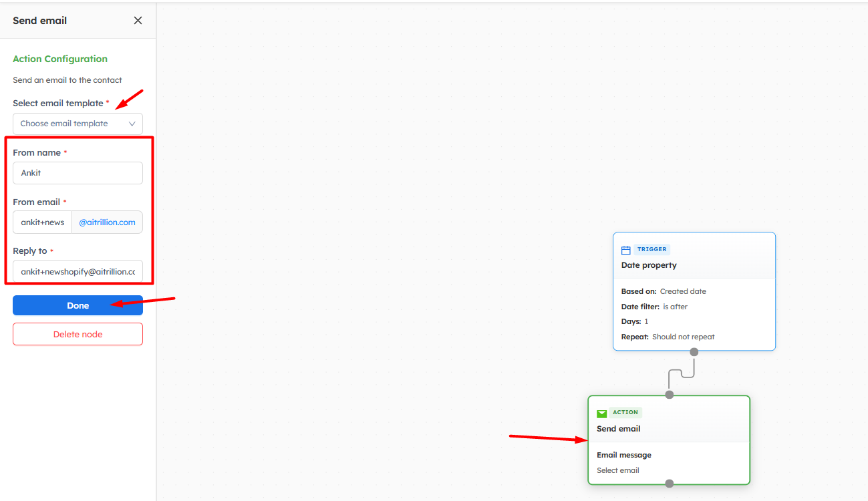Focus the From name field containing Ankit

tap(78, 173)
